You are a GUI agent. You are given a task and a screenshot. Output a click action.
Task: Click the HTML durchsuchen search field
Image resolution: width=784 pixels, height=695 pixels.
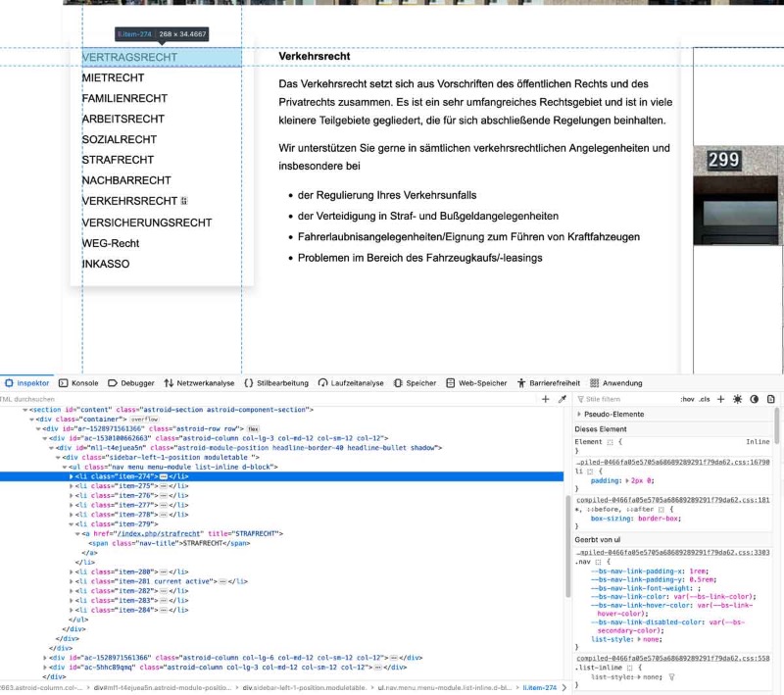[270, 399]
